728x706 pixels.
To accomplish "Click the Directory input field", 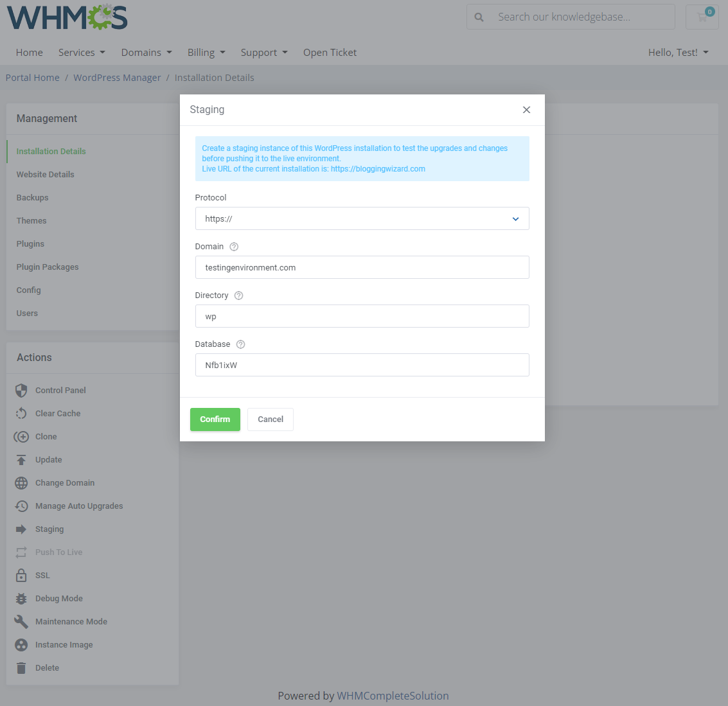I will tap(362, 316).
